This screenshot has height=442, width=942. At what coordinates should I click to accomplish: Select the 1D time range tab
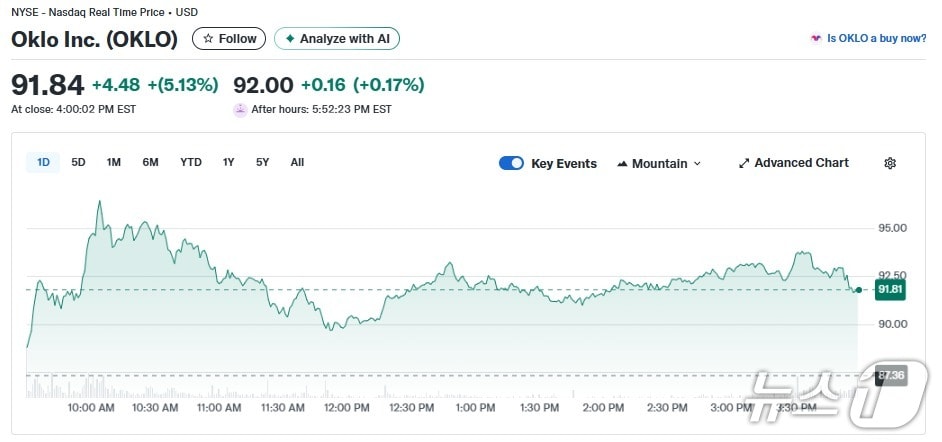(43, 162)
